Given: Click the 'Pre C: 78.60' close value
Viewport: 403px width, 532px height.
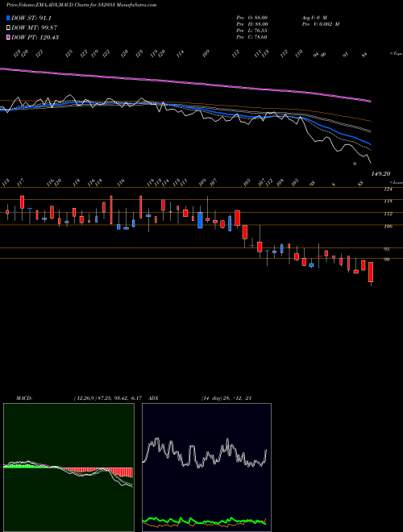Looking at the screenshot, I should tap(252, 37).
